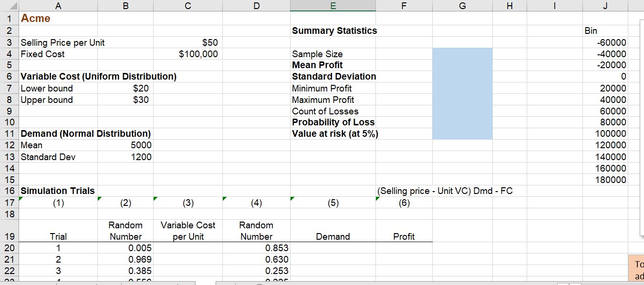
Task: Select column A header
Action: tap(58, 6)
